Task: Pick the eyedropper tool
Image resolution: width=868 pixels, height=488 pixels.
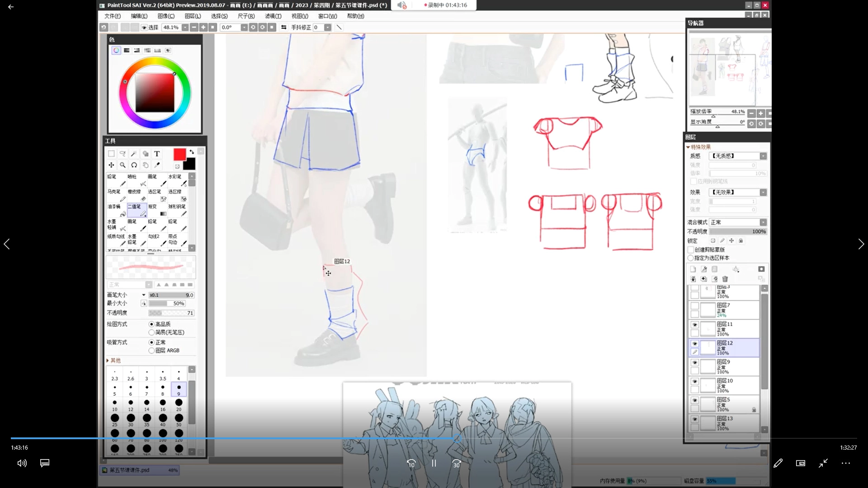Action: pyautogui.click(x=157, y=165)
